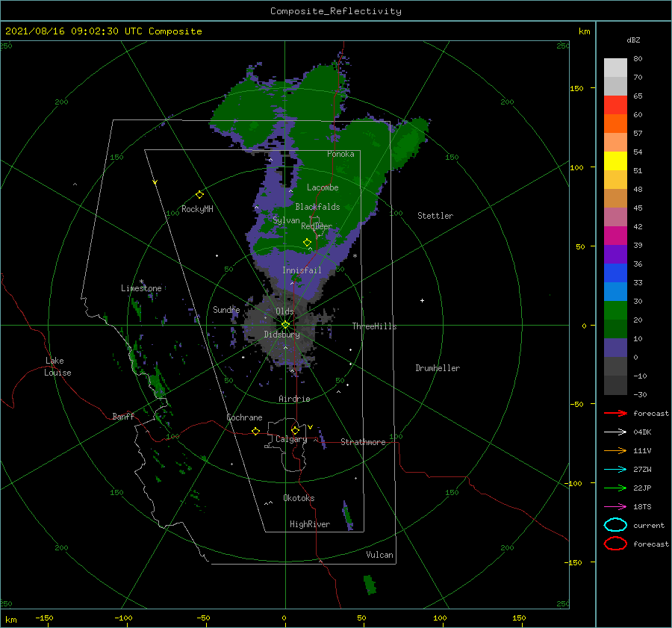Click the red forecast ellipse icon
The image size is (672, 628).
point(615,544)
